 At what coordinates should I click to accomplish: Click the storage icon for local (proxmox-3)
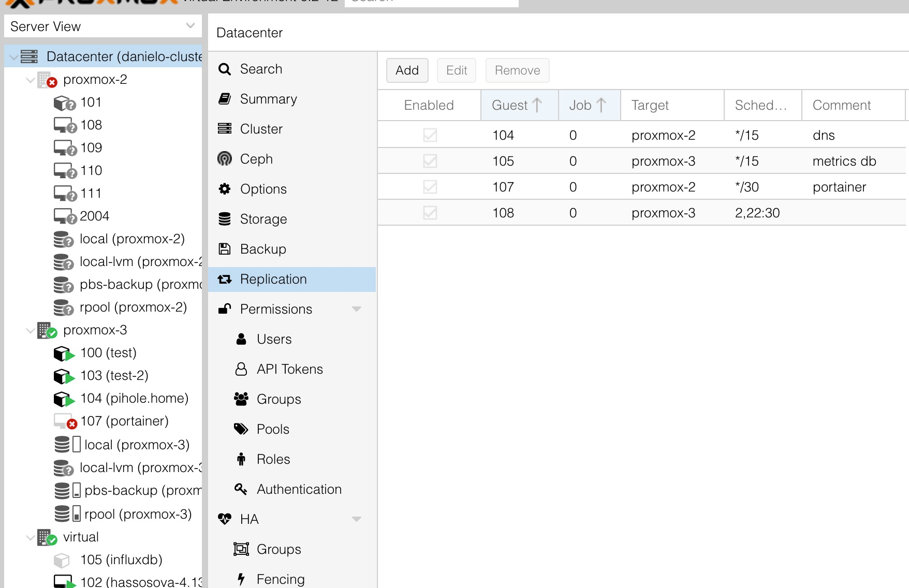[x=67, y=444]
